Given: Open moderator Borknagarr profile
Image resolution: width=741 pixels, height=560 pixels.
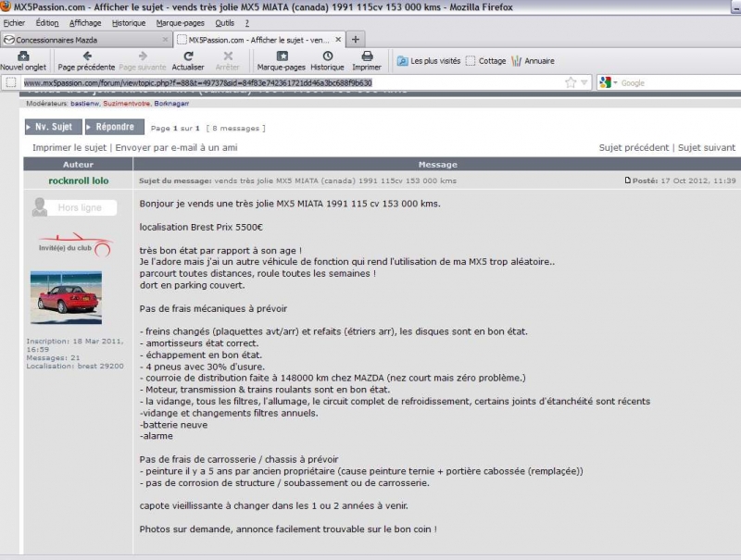Looking at the screenshot, I should (171, 104).
